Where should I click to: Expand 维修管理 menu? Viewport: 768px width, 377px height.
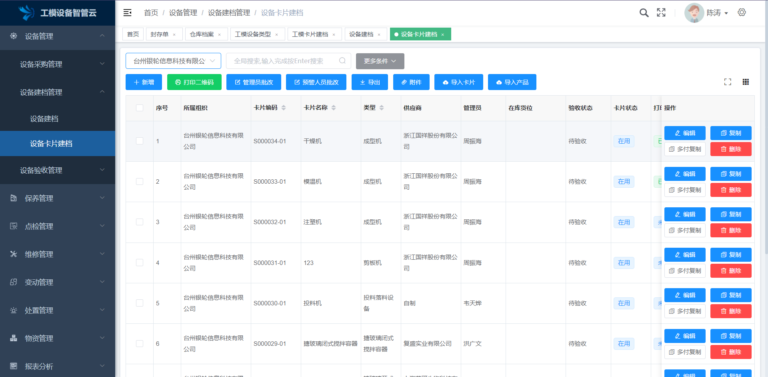pyautogui.click(x=57, y=254)
